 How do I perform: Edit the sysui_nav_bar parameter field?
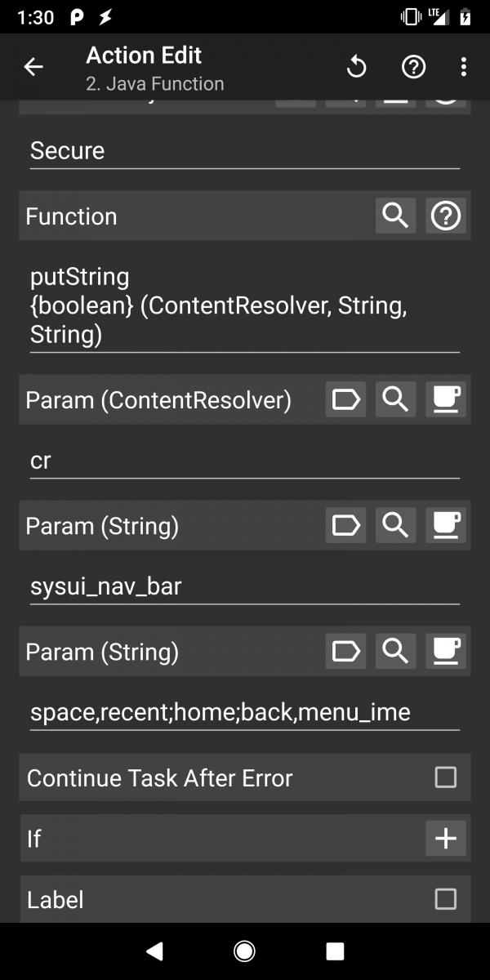click(x=244, y=586)
